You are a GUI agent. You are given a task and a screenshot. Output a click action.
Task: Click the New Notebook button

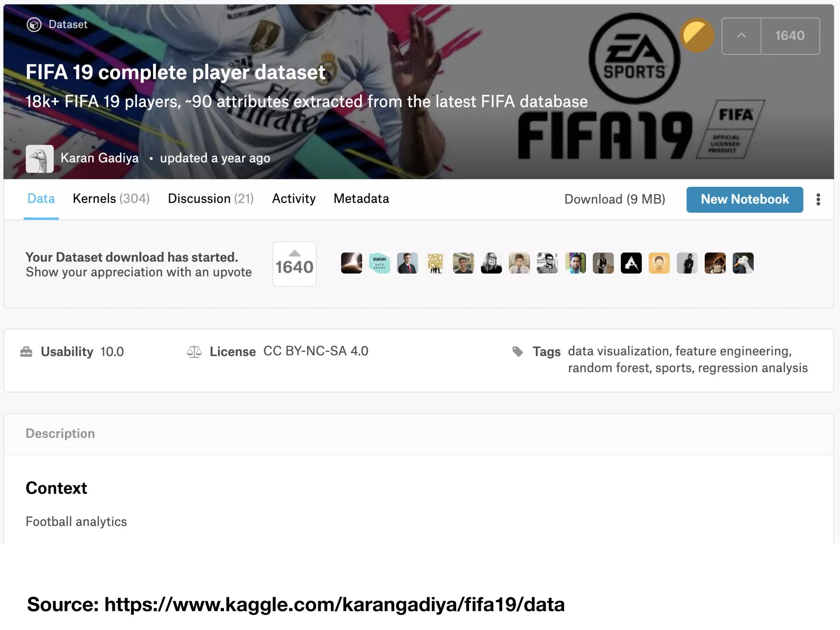[744, 199]
